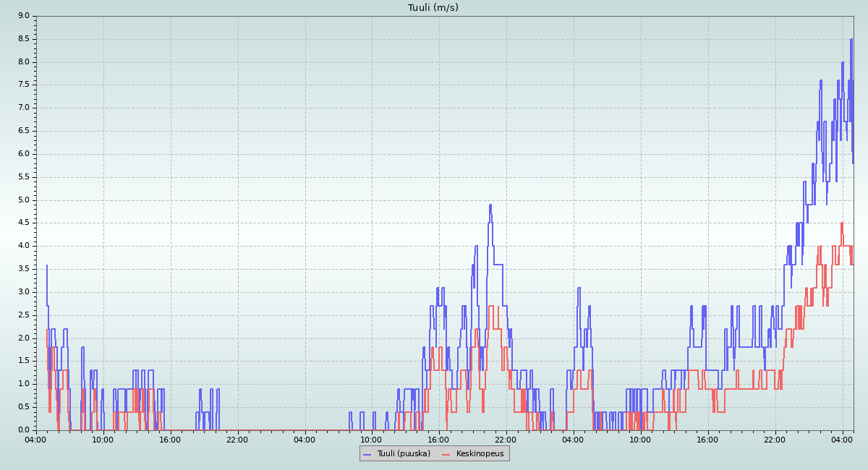868x470 pixels.
Task: Click the chart title Tuuli (m/s)
Action: tap(433, 8)
